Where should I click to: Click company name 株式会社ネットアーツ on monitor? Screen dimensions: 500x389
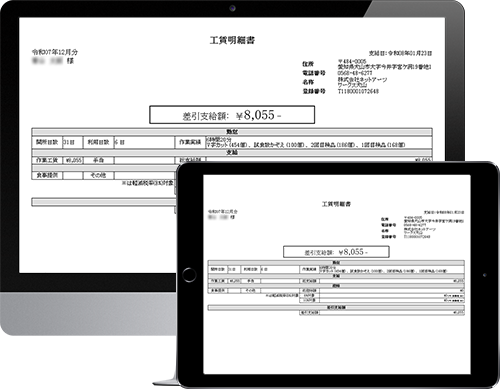[x=362, y=80]
